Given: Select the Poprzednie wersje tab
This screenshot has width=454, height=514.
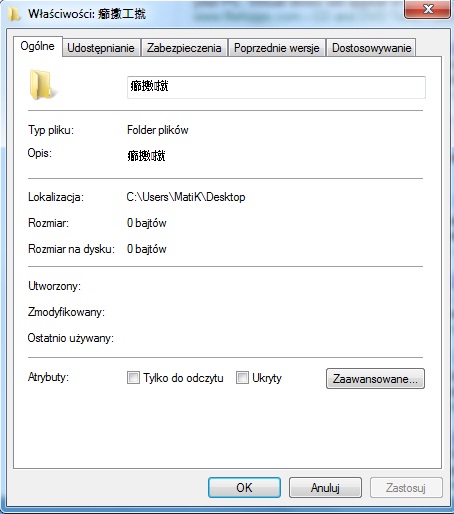Looking at the screenshot, I should point(277,48).
